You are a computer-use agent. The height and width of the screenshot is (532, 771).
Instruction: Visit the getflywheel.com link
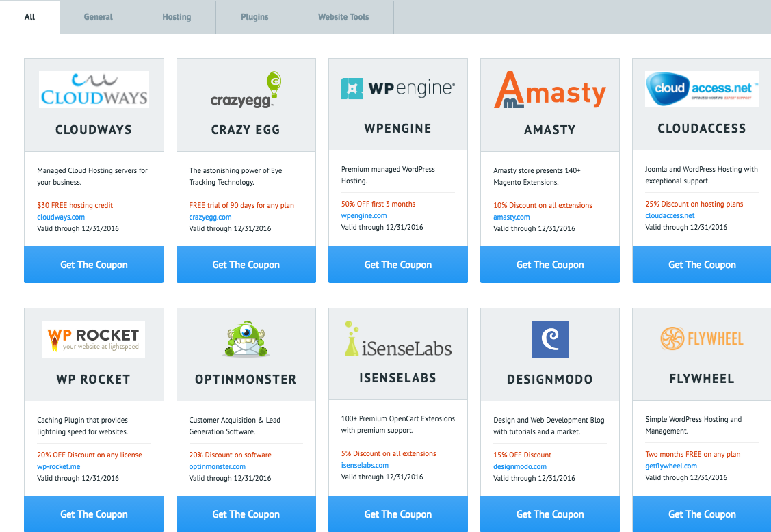pyautogui.click(x=671, y=466)
